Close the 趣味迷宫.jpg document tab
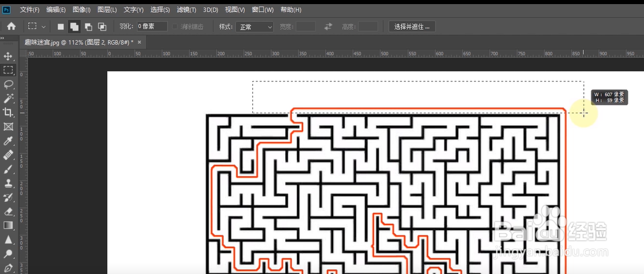This screenshot has width=644, height=274. (x=140, y=42)
